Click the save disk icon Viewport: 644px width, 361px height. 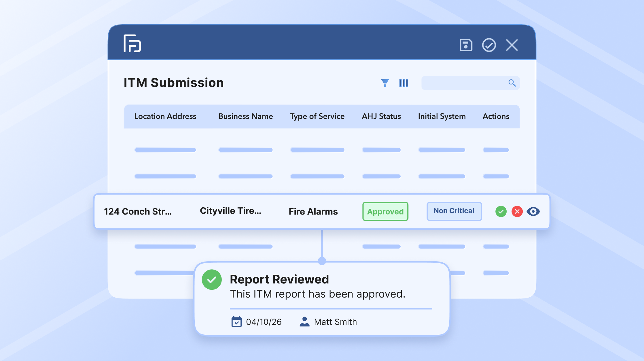pyautogui.click(x=466, y=45)
